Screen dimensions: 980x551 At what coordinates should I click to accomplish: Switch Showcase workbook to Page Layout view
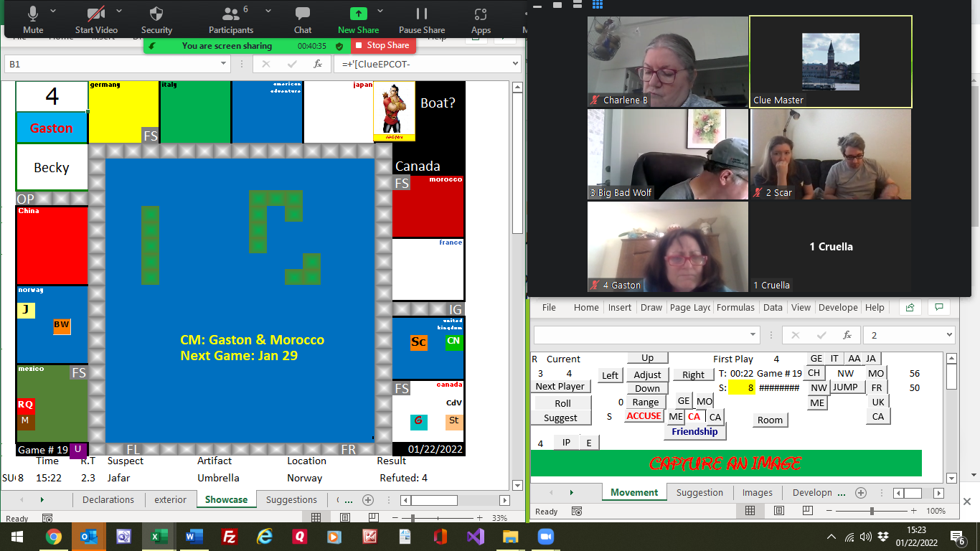tap(345, 518)
